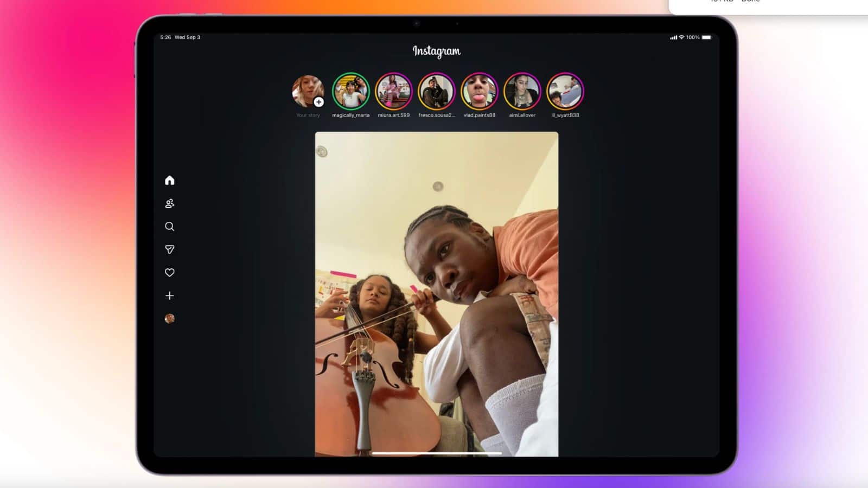Open the vlad.paints88 story circle
The image size is (868, 488).
point(479,91)
